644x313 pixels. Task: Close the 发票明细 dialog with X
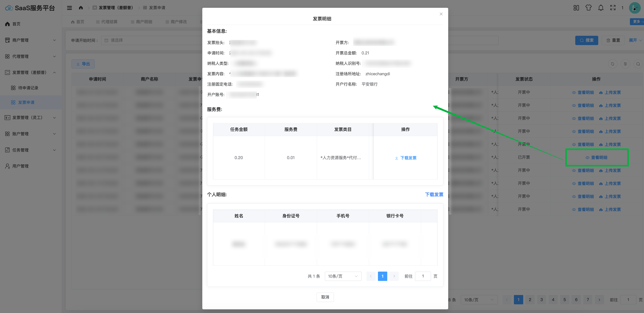[441, 14]
